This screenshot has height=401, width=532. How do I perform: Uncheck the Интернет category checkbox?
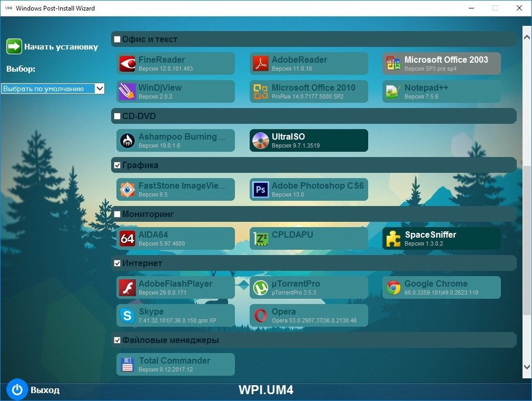(117, 263)
